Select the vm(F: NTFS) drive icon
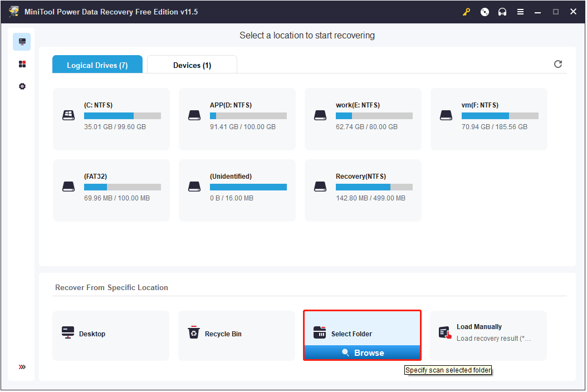This screenshot has width=587, height=392. coord(446,115)
